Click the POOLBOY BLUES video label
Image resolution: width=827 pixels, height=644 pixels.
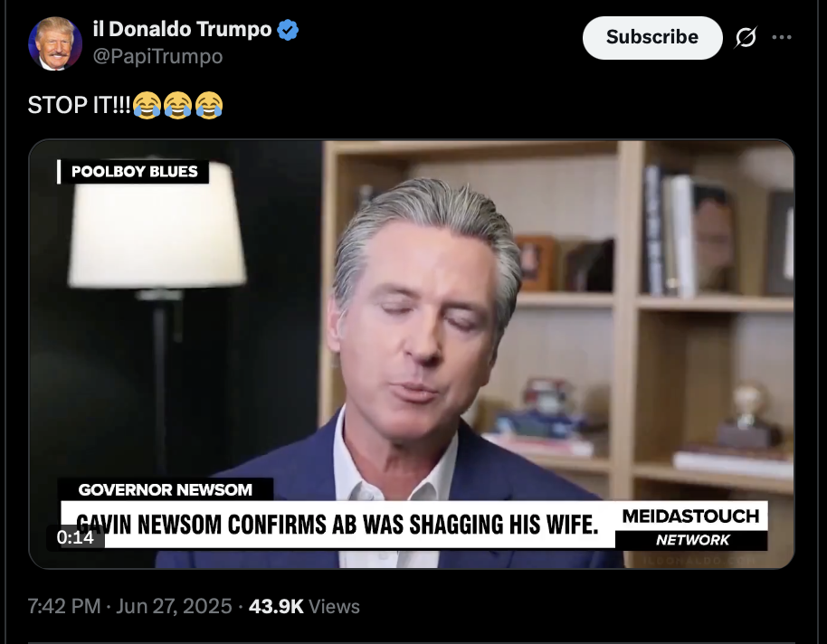tap(133, 172)
